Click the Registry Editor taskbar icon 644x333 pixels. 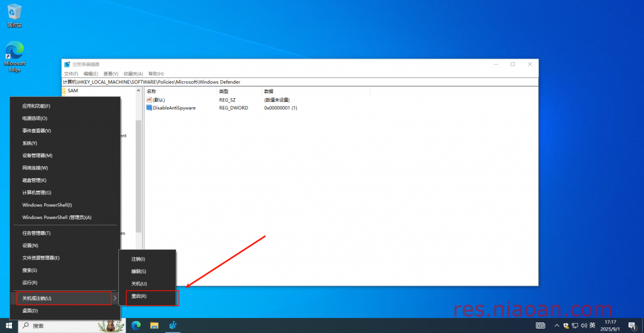click(173, 325)
